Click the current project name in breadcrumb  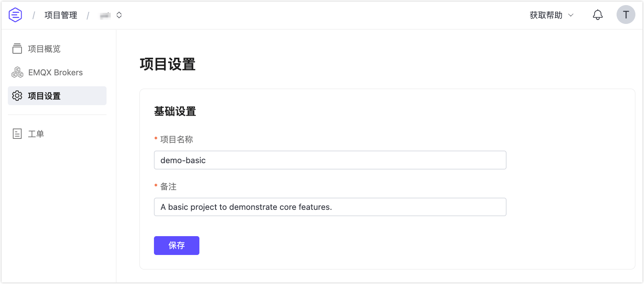click(104, 15)
